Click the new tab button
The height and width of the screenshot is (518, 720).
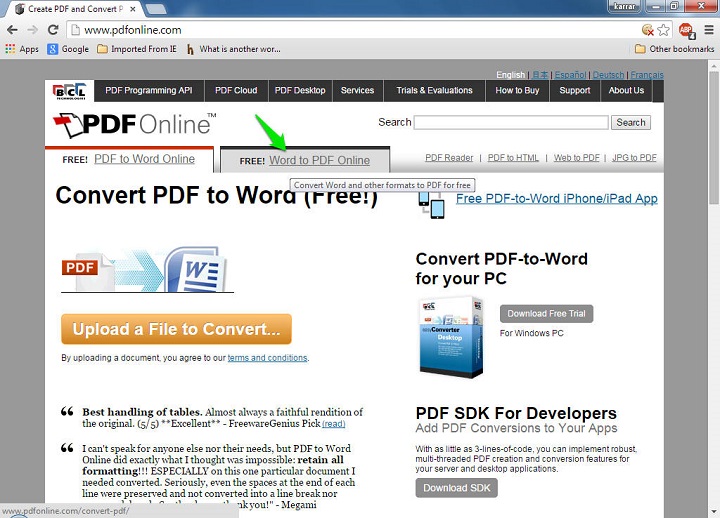point(156,8)
